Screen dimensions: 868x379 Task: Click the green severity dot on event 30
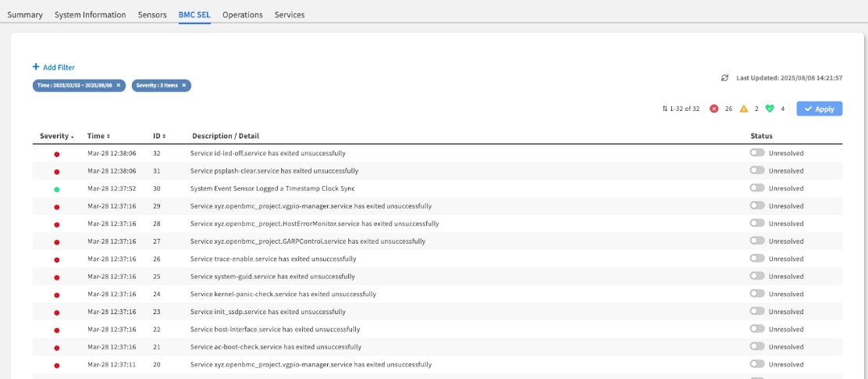coord(56,189)
